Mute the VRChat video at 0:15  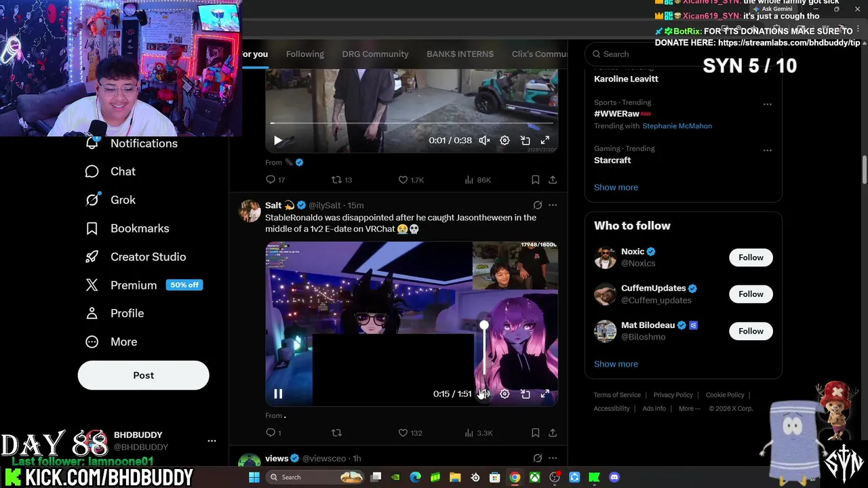tap(484, 394)
